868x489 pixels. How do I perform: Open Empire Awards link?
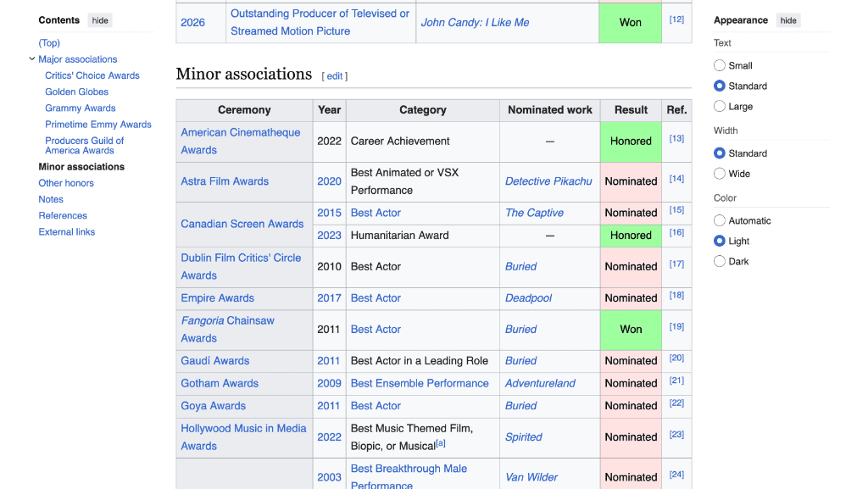[217, 298]
